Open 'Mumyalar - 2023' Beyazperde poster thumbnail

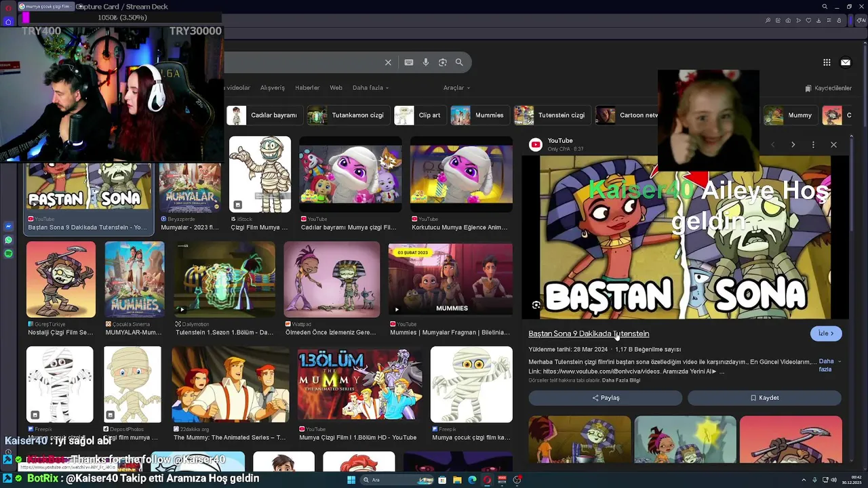[x=190, y=188]
